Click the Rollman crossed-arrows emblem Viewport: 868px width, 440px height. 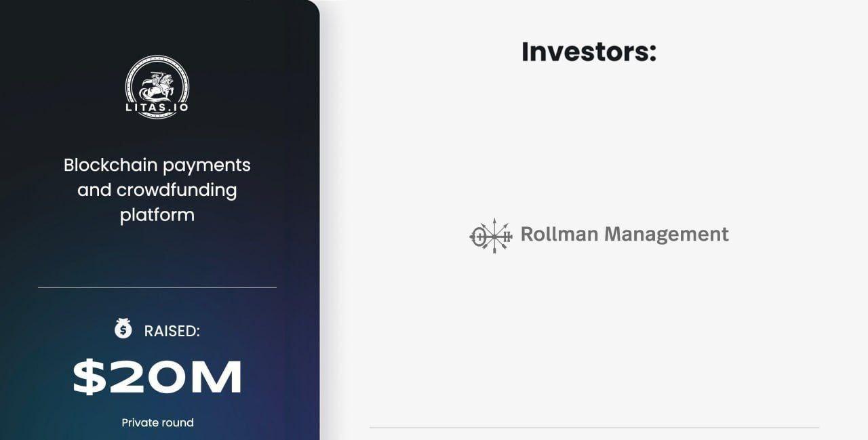click(x=491, y=235)
